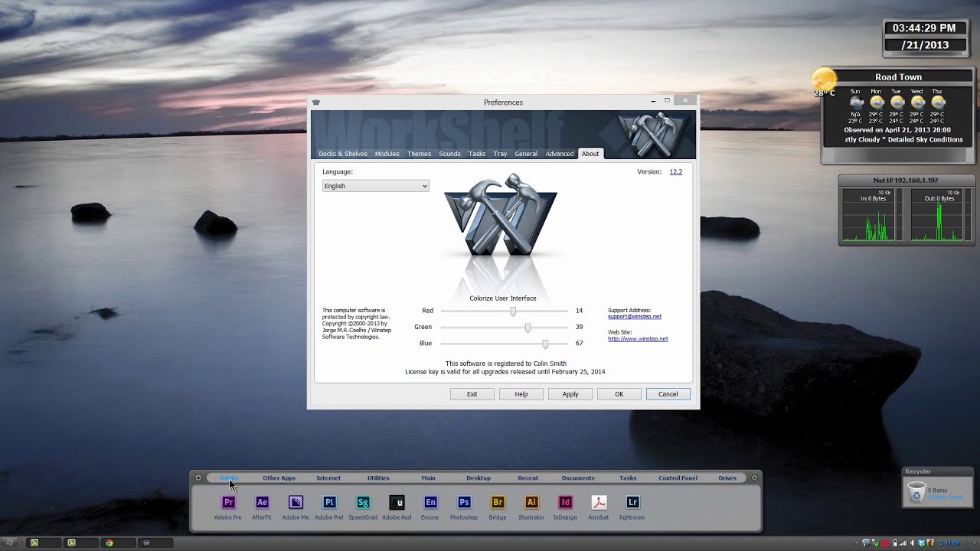Show the Recent shelf tab
This screenshot has width=980, height=551.
(528, 478)
